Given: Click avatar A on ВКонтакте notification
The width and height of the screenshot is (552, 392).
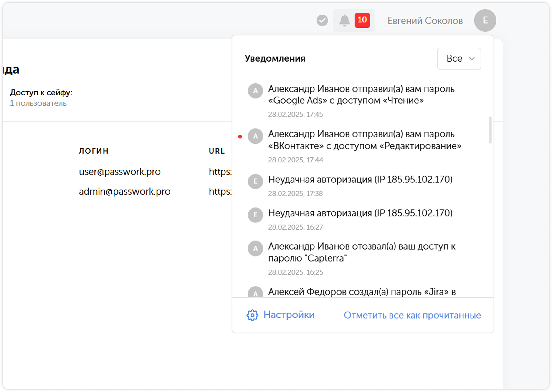Looking at the screenshot, I should (x=255, y=136).
